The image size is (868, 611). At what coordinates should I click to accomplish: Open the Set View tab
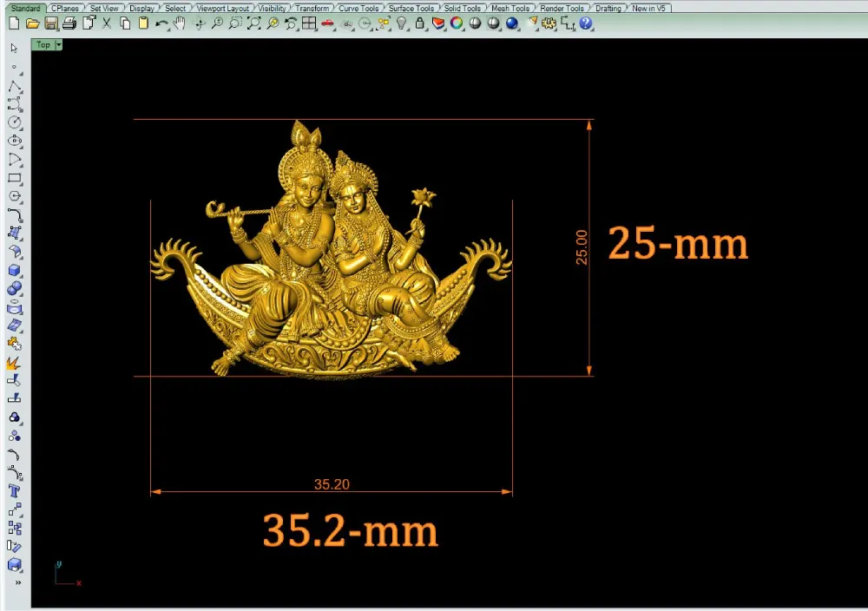click(104, 9)
